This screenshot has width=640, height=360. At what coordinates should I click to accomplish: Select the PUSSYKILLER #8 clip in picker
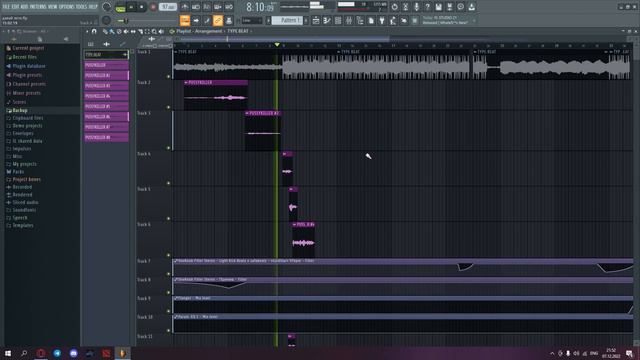(x=106, y=138)
